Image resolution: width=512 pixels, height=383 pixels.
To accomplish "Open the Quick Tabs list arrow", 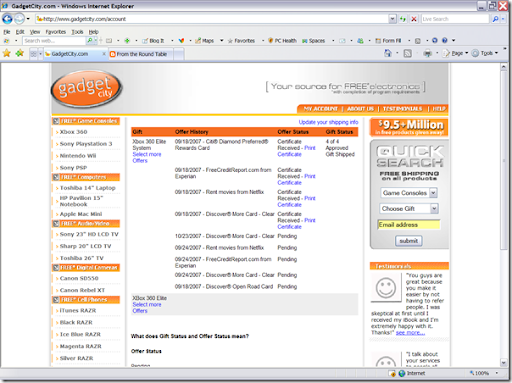I will (40, 54).
